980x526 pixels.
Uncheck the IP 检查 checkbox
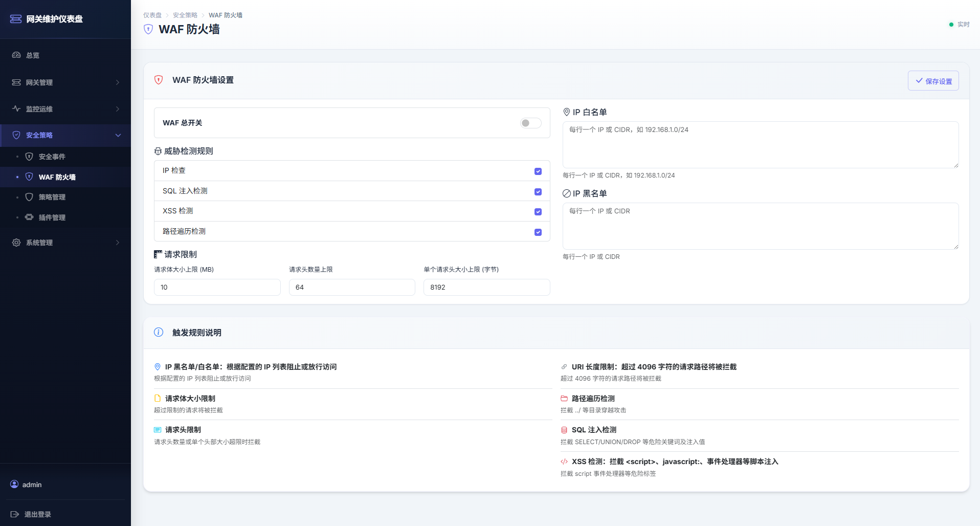[x=538, y=171]
